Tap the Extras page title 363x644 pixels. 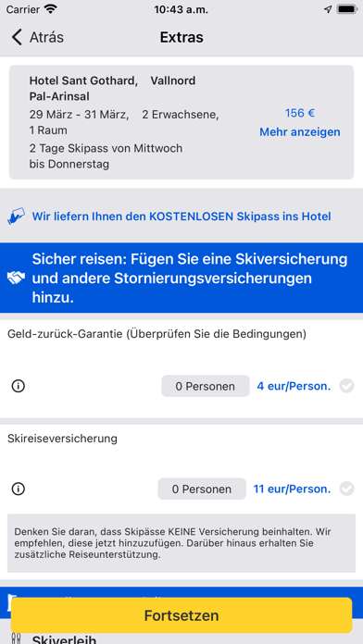click(x=181, y=37)
